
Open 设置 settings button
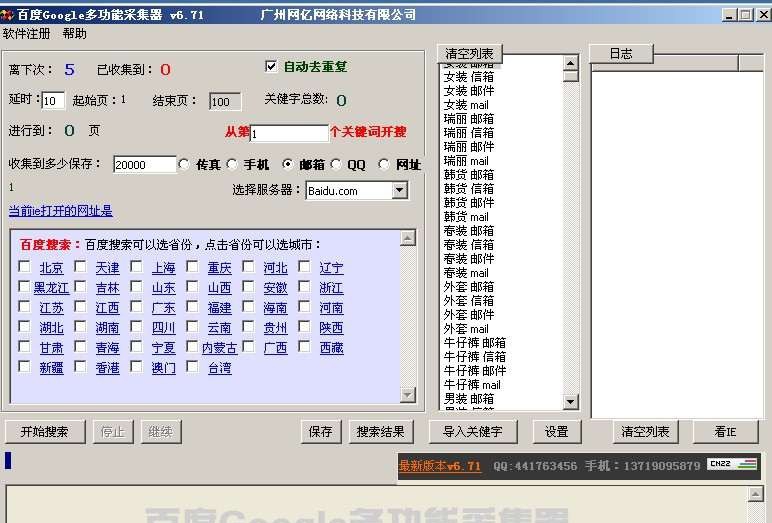[557, 432]
